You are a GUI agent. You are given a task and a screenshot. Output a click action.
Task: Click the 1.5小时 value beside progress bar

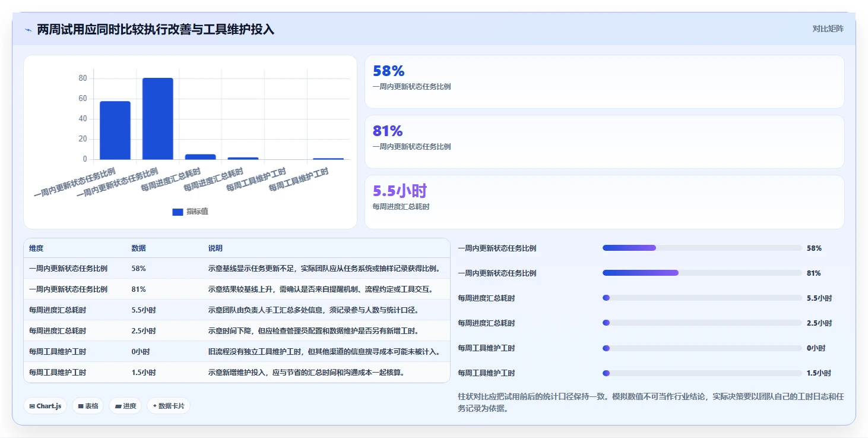[819, 373]
